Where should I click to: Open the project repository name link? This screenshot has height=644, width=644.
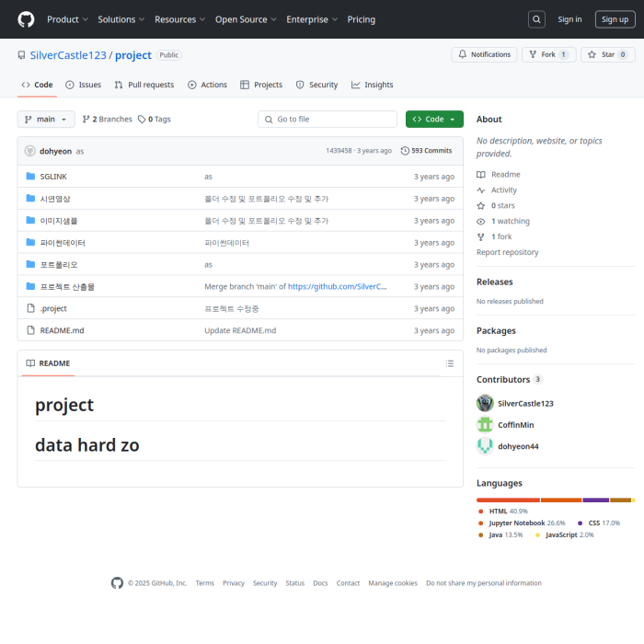133,55
